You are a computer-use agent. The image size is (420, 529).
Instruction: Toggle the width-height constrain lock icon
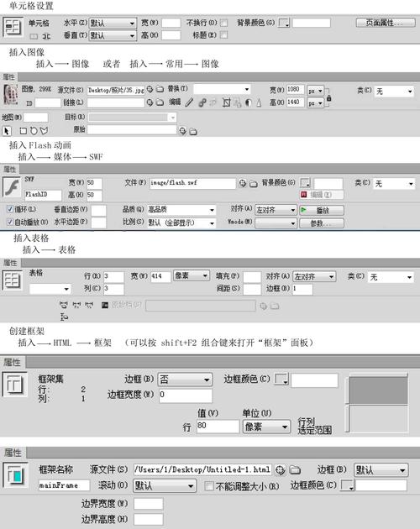click(x=328, y=98)
